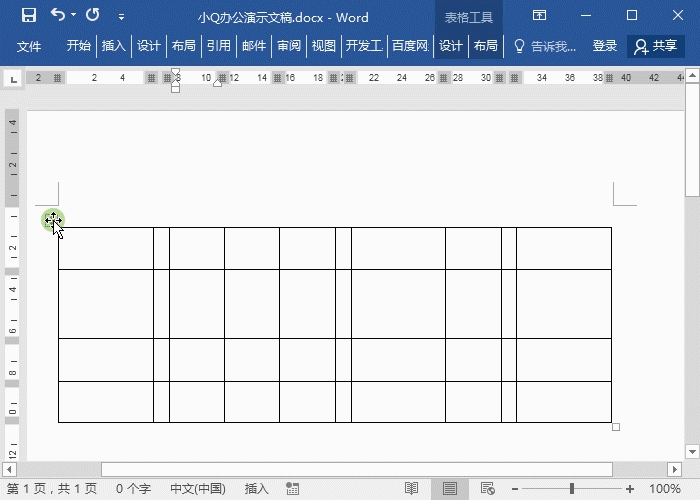The width and height of the screenshot is (700, 500).
Task: Click the 告诉我 lightbulb search box
Action: 545,46
